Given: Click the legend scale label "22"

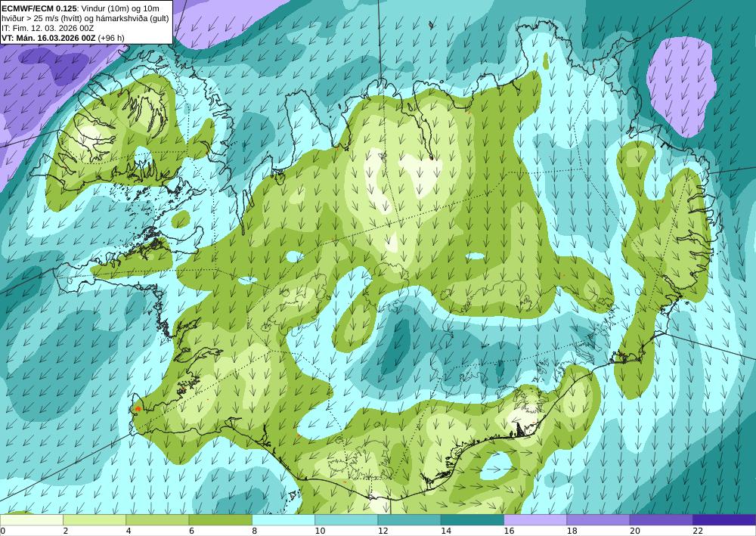Looking at the screenshot, I should tap(698, 531).
